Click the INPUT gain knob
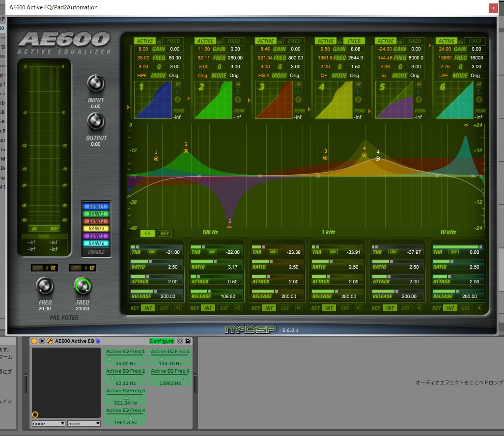The image size is (504, 436). point(95,83)
